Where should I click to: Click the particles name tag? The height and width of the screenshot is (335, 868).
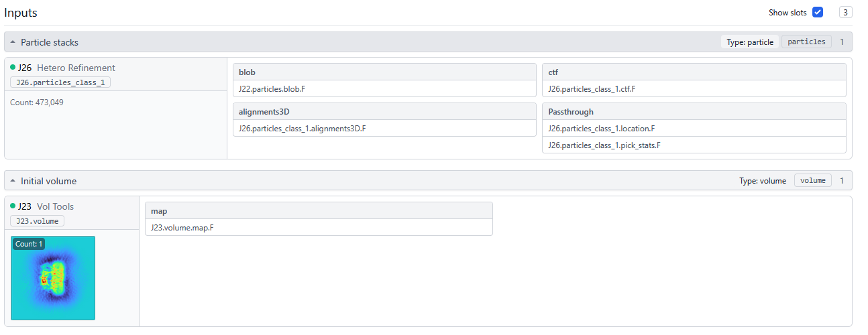click(806, 42)
